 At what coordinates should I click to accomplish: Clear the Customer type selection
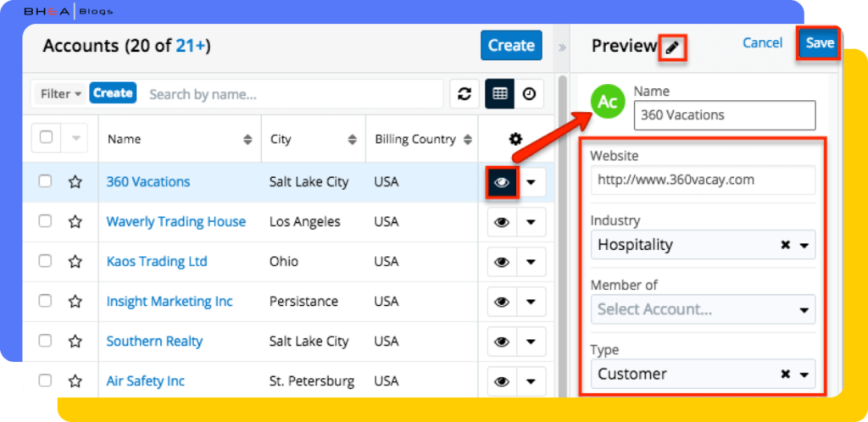tap(785, 375)
